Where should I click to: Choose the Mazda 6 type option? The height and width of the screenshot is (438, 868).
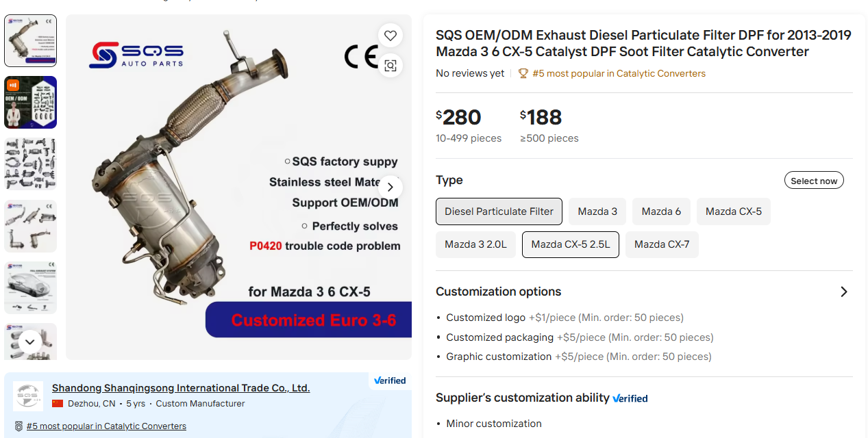coord(661,211)
